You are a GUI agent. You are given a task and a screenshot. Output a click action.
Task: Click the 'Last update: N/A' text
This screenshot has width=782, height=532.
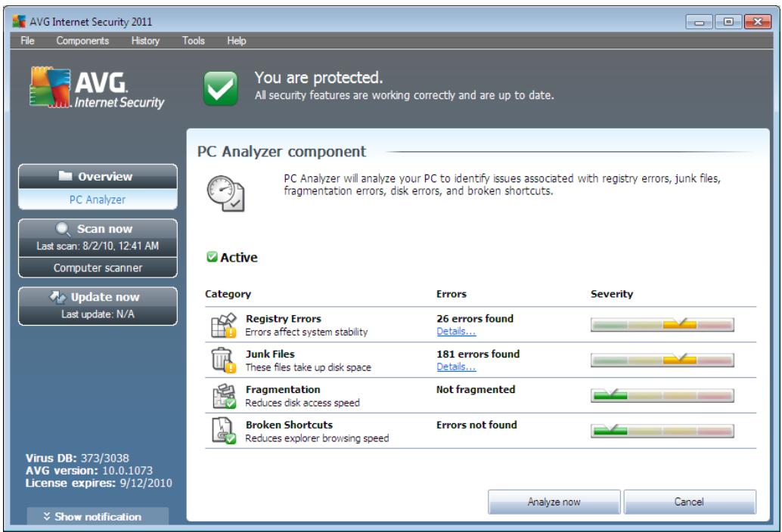pos(98,314)
